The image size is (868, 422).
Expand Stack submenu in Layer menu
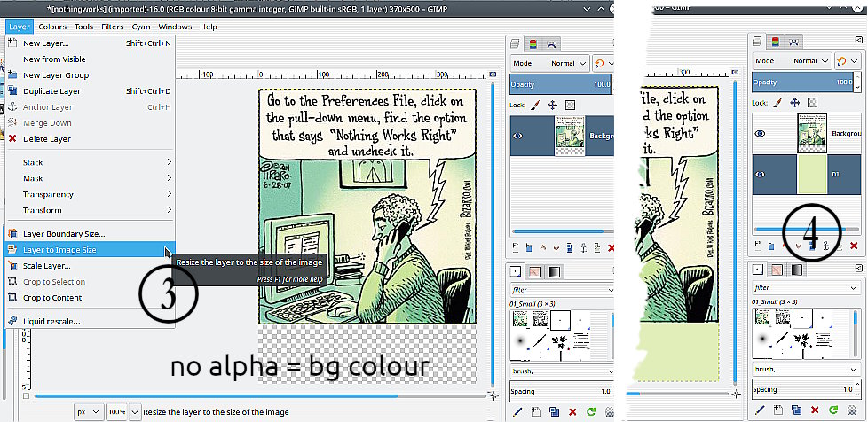point(91,162)
